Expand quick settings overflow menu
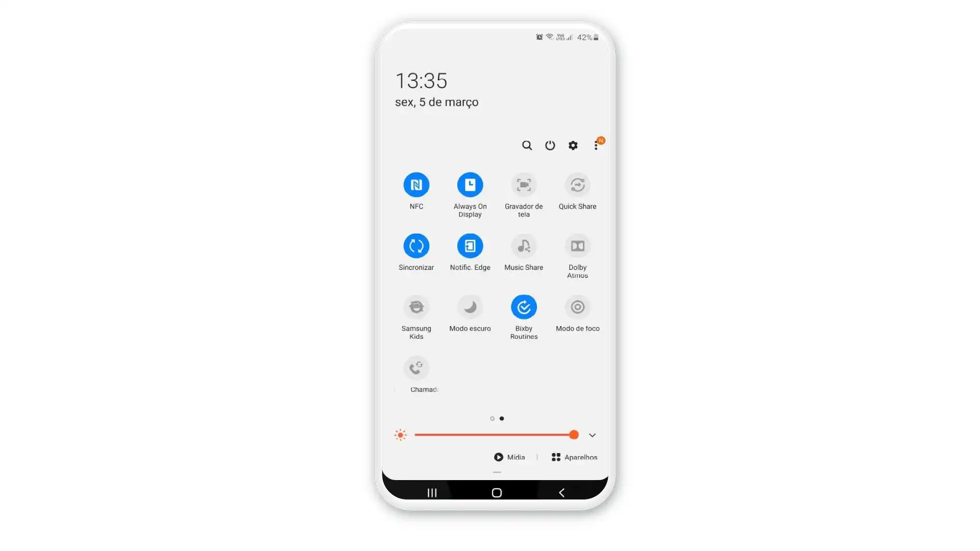 (595, 145)
